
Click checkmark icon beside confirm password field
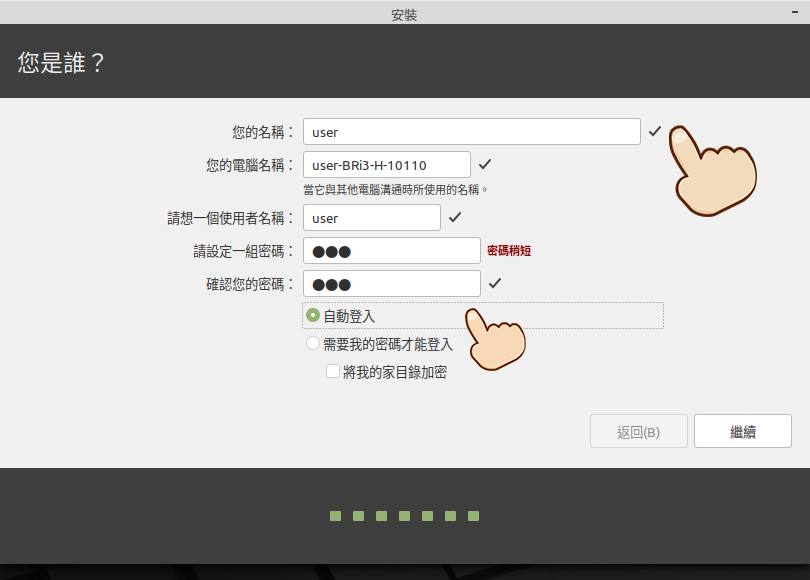pyautogui.click(x=495, y=283)
